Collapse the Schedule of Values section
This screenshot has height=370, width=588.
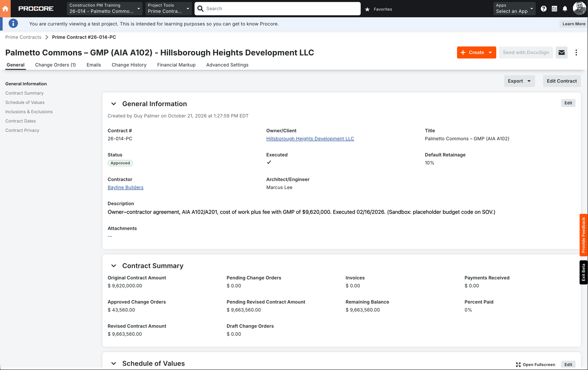point(114,363)
